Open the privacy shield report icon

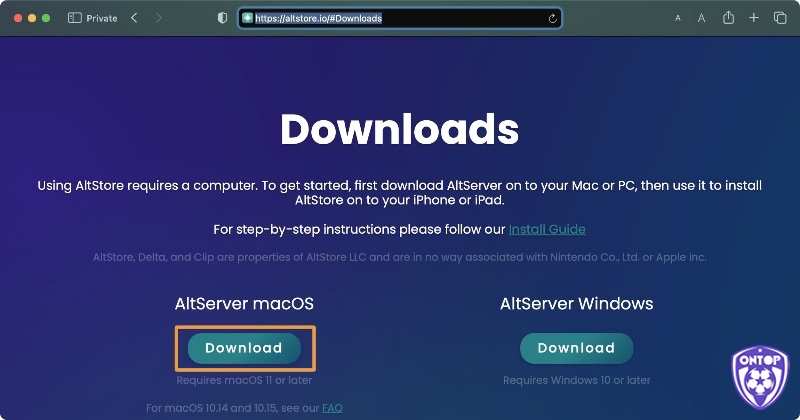click(222, 18)
